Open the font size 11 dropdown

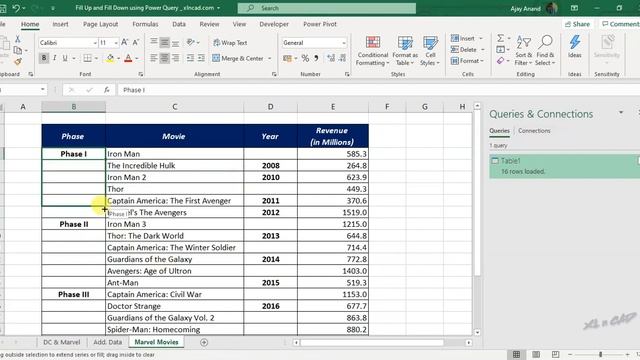(116, 43)
